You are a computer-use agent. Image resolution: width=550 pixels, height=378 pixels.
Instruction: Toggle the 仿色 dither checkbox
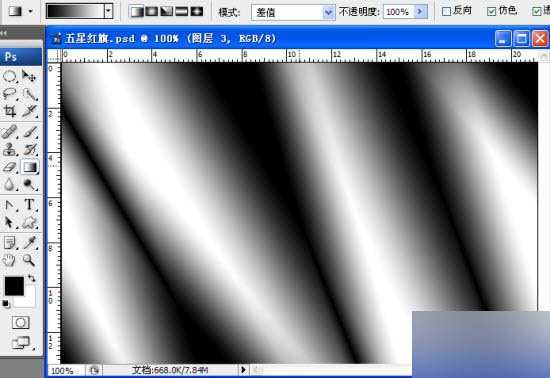491,12
